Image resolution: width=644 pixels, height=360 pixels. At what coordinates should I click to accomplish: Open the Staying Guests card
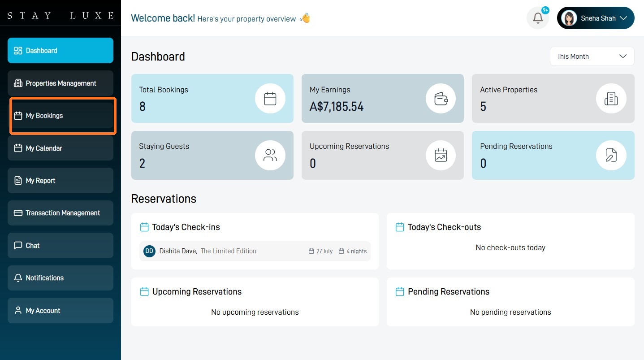(x=212, y=156)
